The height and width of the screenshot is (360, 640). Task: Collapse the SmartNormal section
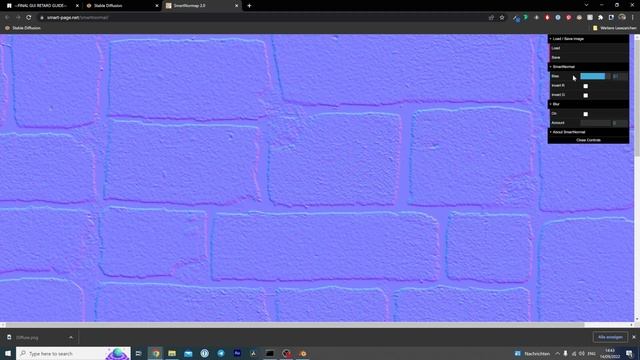click(588, 67)
